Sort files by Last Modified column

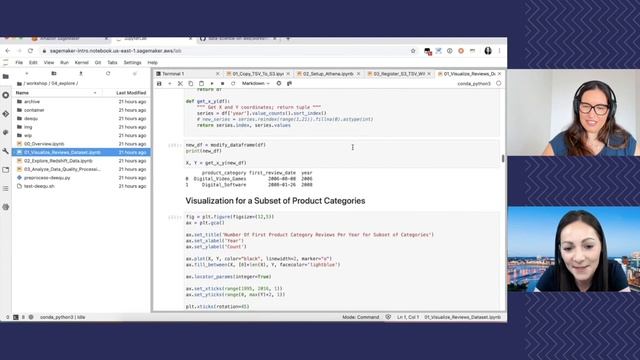tap(131, 93)
